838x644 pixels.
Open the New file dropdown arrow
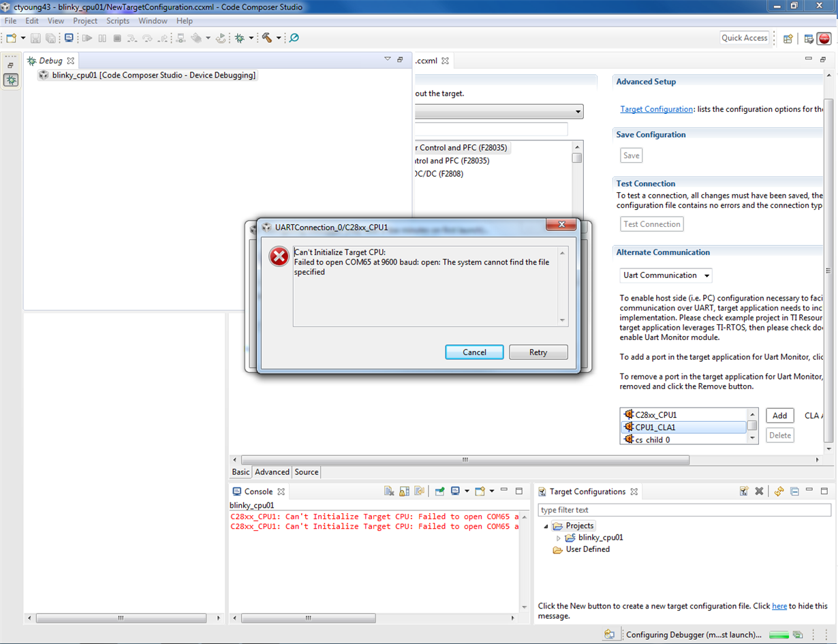[23, 38]
